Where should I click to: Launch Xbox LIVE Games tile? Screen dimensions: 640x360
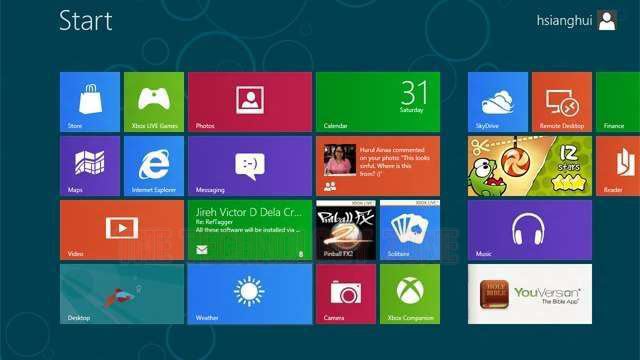point(154,102)
